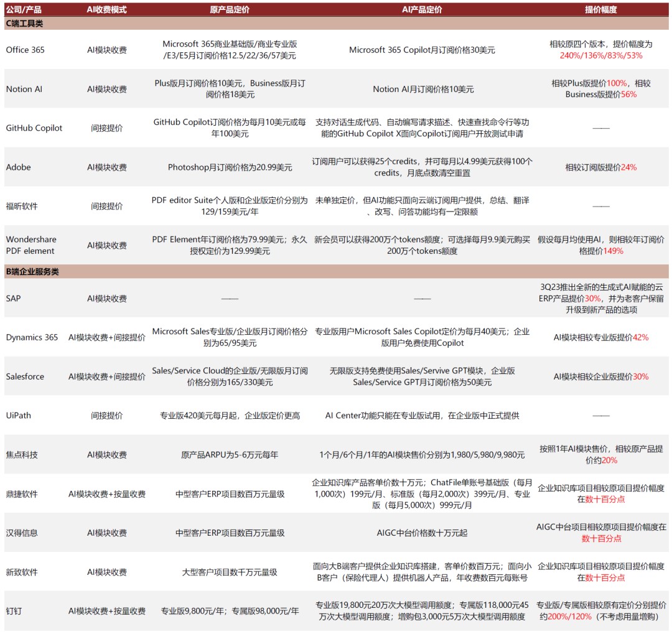Click the Office 365 original pricing cell

pos(230,50)
